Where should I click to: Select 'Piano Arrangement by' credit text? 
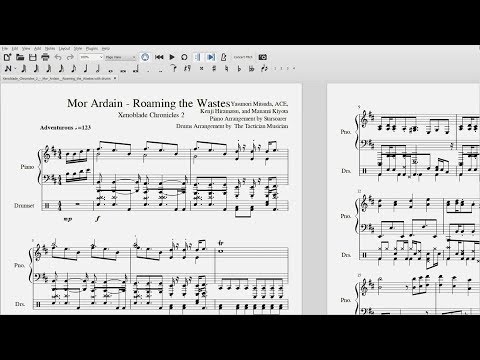(x=236, y=119)
